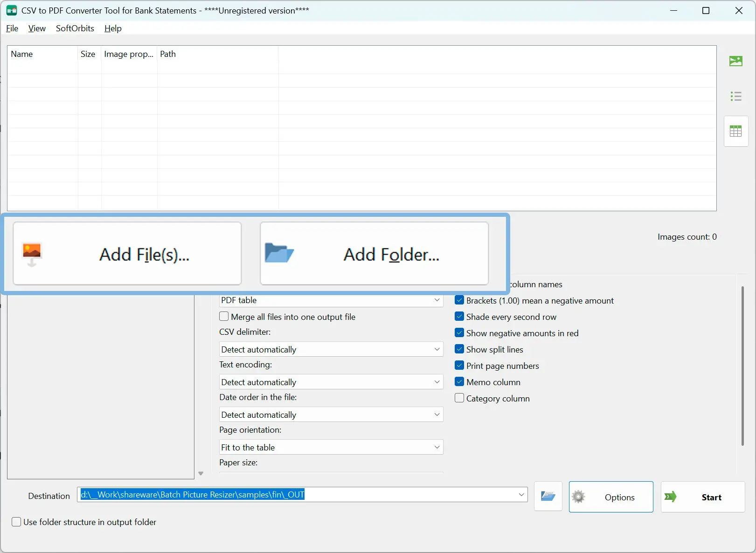This screenshot has width=756, height=553.
Task: Switch to list view icon
Action: pos(736,97)
